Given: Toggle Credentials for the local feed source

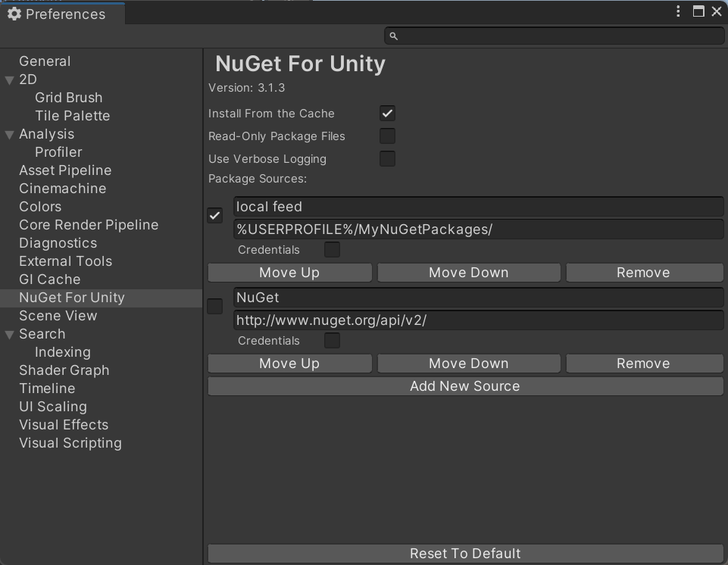Looking at the screenshot, I should [330, 249].
